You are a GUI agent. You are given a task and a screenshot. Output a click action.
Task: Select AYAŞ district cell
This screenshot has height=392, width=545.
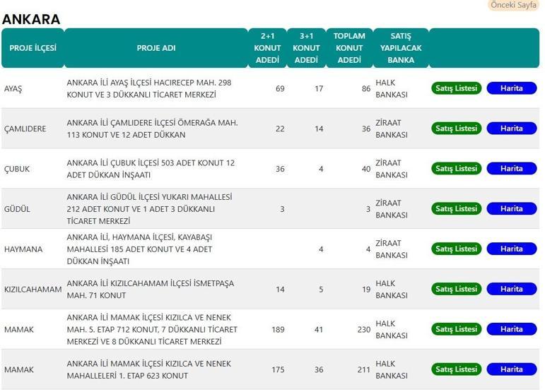tap(13, 89)
